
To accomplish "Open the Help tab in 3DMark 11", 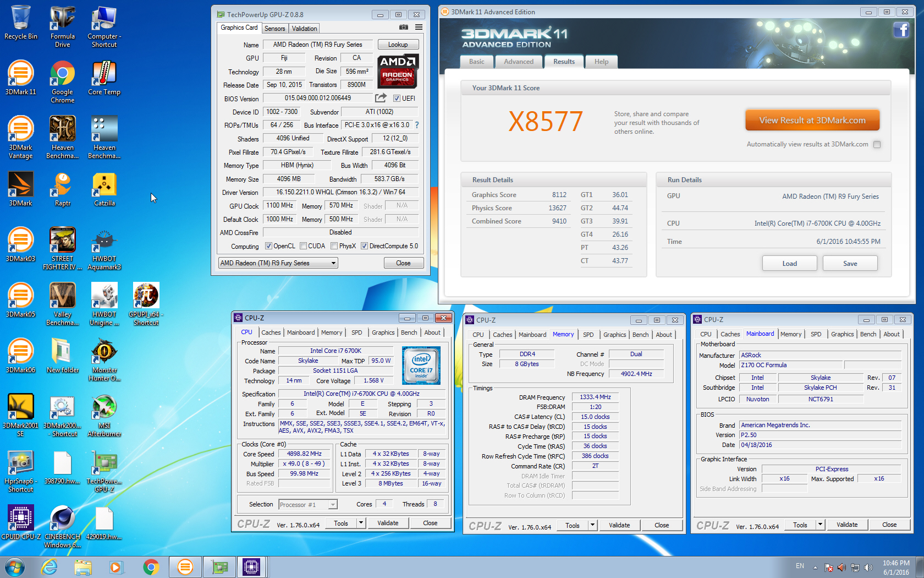I will [x=601, y=62].
